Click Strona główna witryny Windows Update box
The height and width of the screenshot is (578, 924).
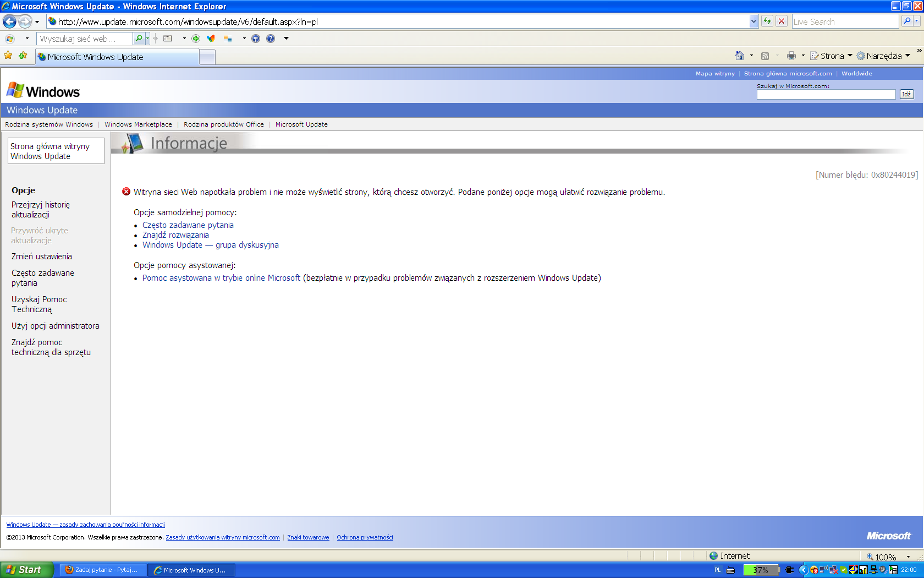(56, 151)
